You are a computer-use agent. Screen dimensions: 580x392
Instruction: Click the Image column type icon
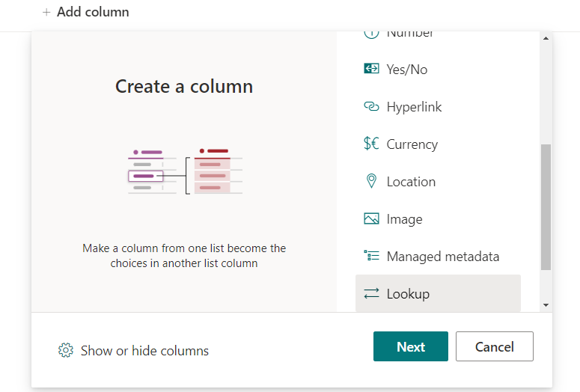pos(371,218)
